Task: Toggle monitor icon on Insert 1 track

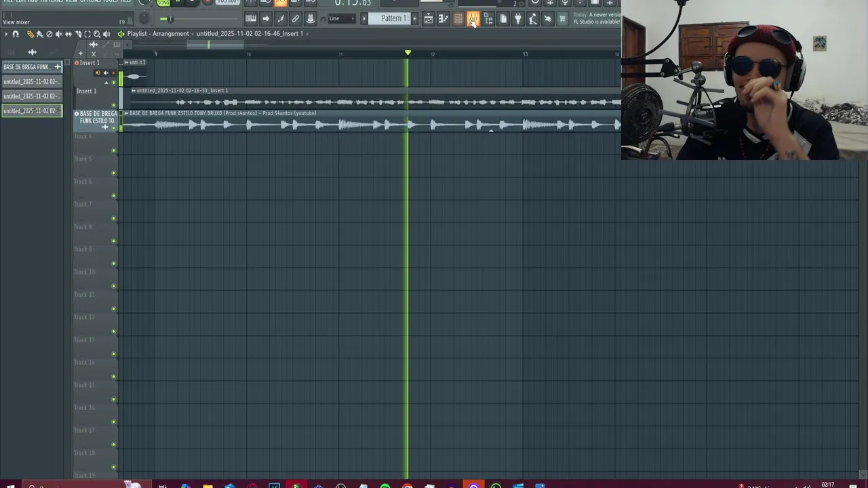Action: pos(98,73)
